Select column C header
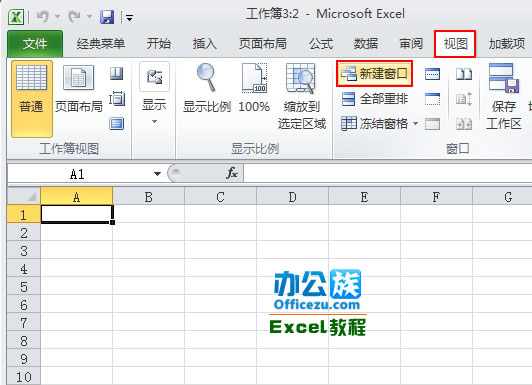Screen dimensions: 532x385 (x=221, y=196)
